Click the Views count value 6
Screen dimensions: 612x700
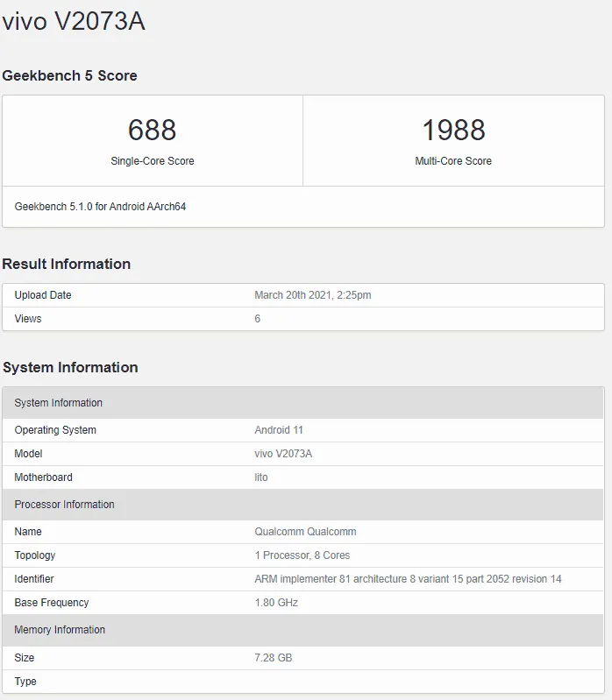tap(257, 319)
